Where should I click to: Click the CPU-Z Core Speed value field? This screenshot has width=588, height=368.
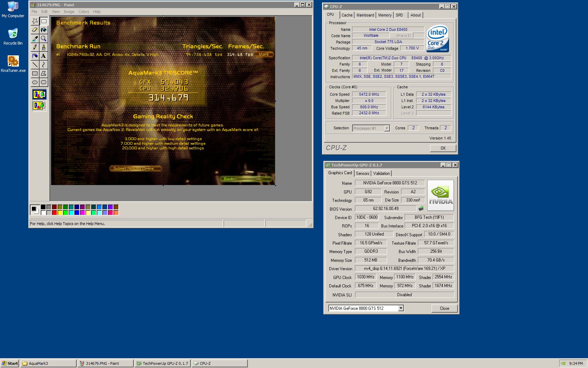(369, 94)
